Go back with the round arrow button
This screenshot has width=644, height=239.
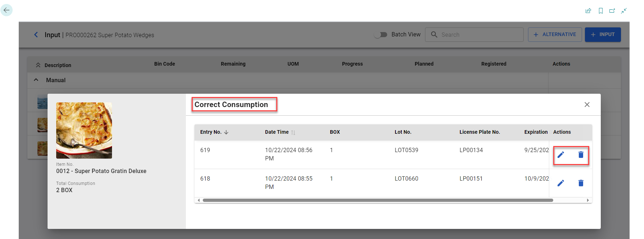[6, 10]
